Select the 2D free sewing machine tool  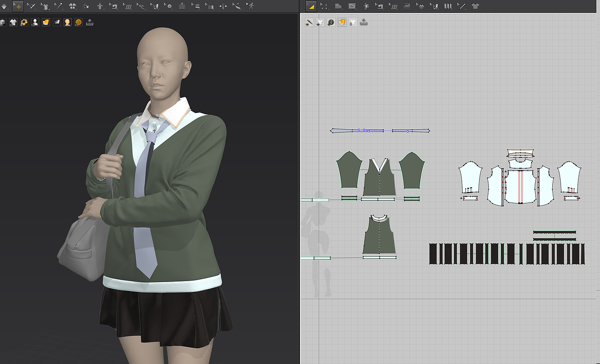click(435, 6)
